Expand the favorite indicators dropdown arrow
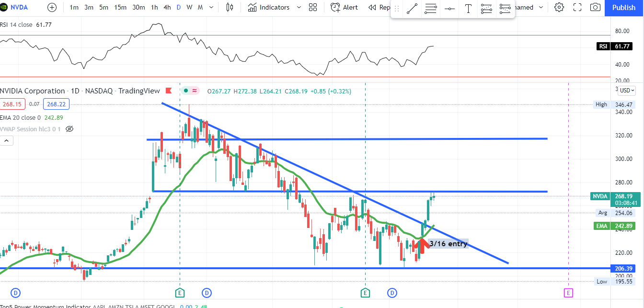 [x=299, y=7]
